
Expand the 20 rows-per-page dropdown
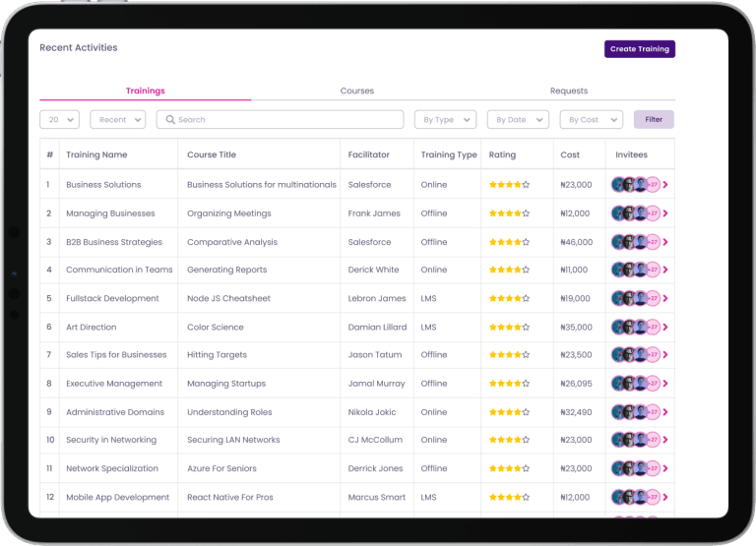pos(59,120)
